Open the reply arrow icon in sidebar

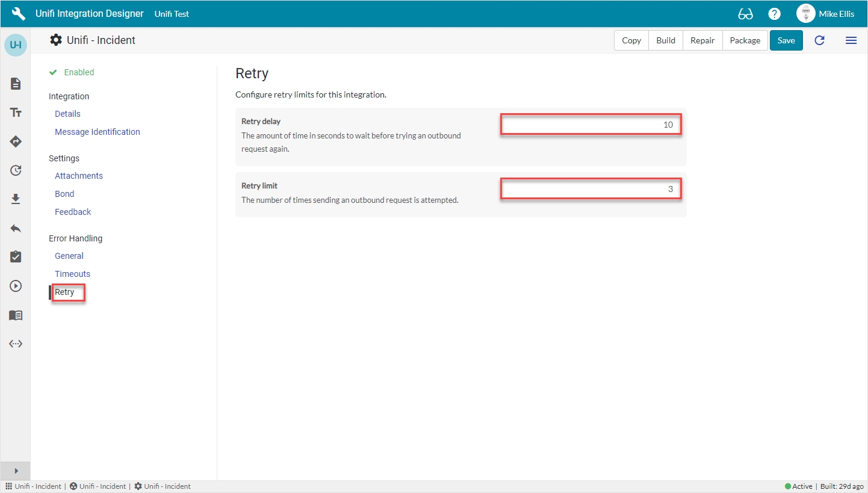(16, 228)
